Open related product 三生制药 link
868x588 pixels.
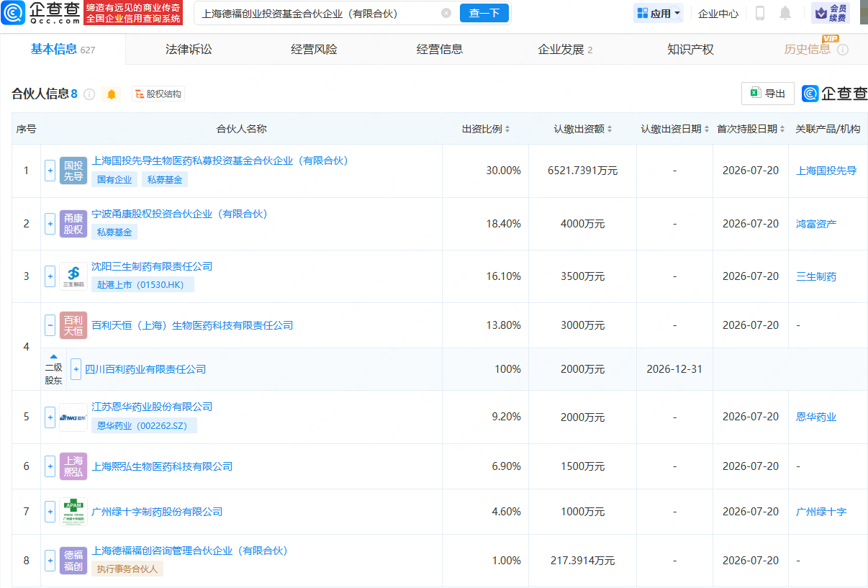click(x=816, y=276)
